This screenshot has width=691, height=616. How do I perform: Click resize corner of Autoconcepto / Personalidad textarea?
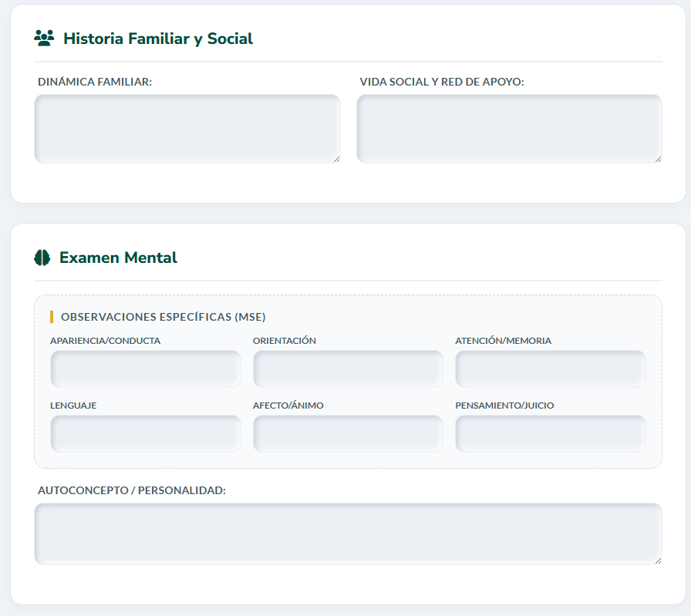tap(657, 560)
